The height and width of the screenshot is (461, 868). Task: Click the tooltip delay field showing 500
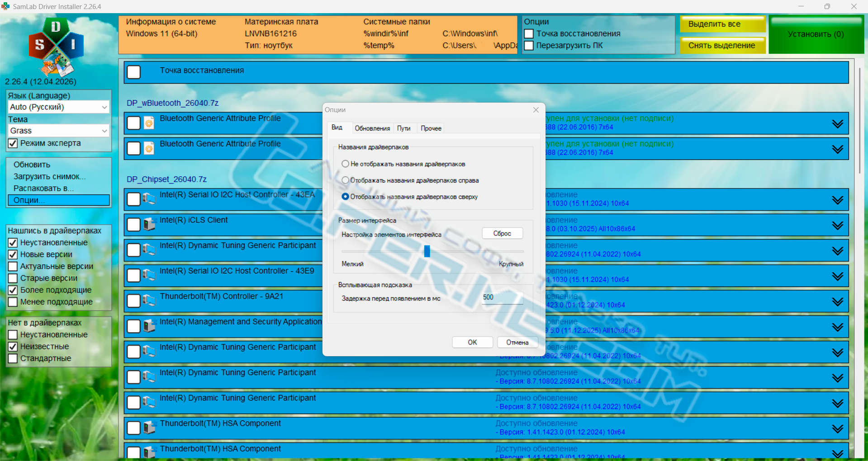pyautogui.click(x=502, y=297)
